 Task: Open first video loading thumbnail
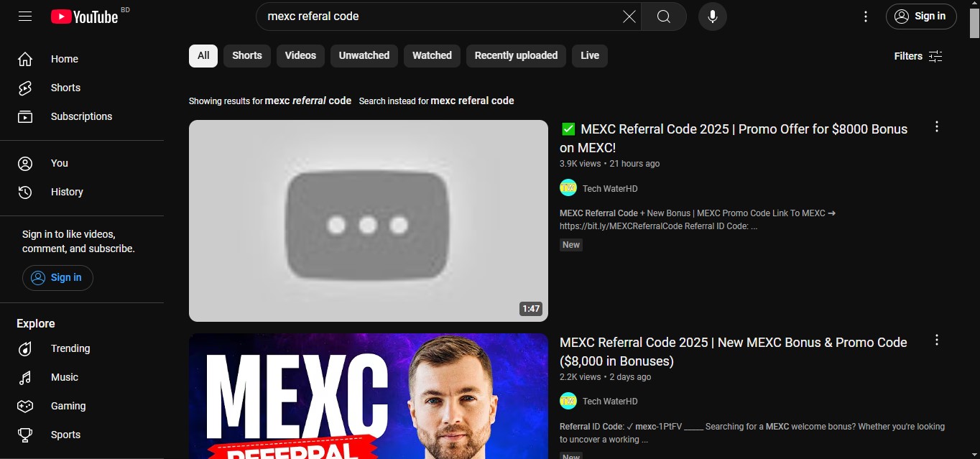369,221
